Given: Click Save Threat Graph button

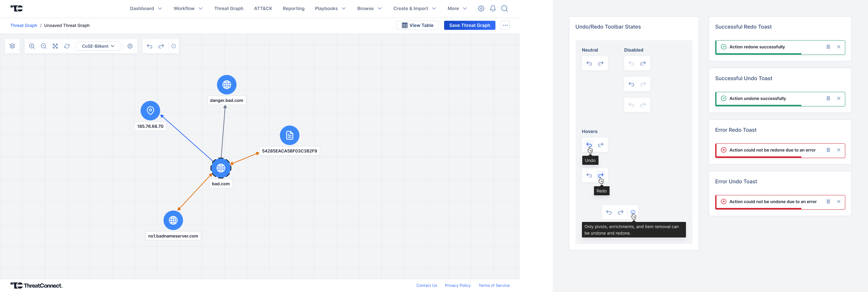Looking at the screenshot, I should click(469, 25).
